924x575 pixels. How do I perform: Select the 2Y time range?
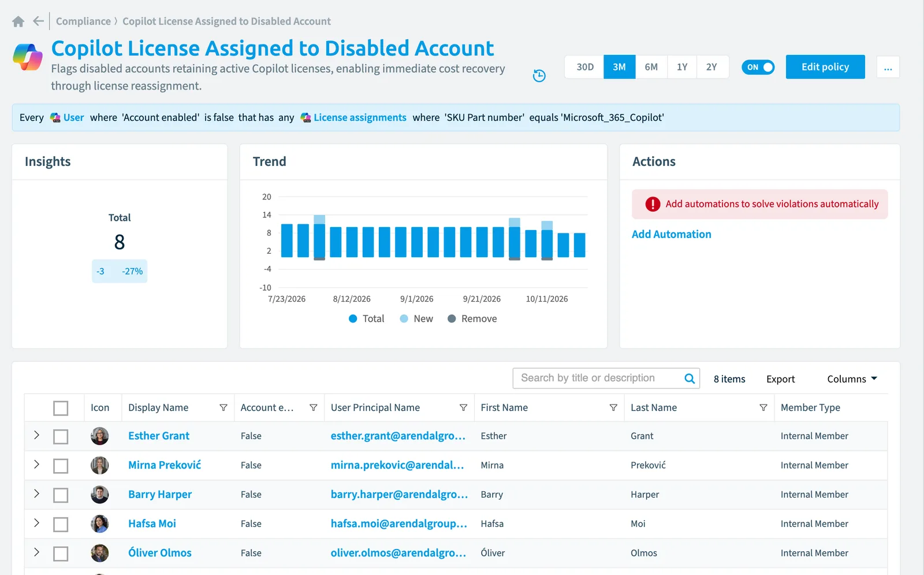click(712, 67)
